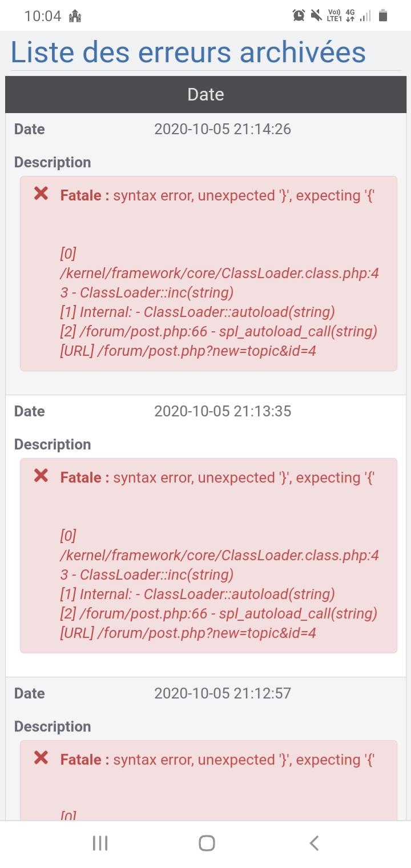Select the Date column header
The height and width of the screenshot is (868, 411).
tap(205, 94)
